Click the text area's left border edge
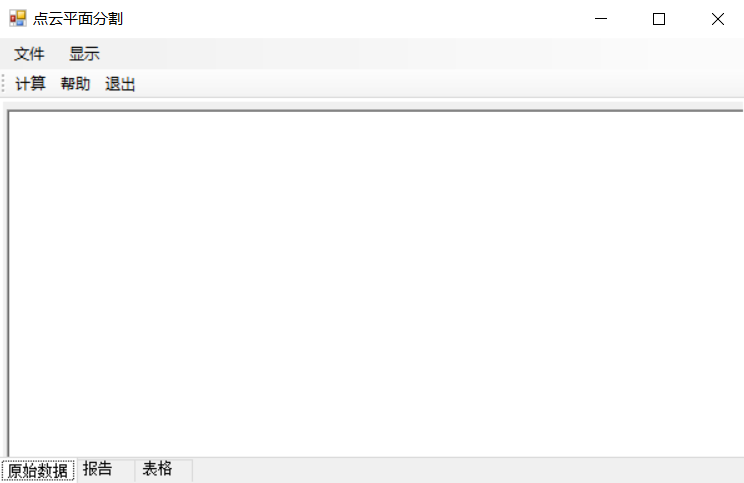This screenshot has width=744, height=483. [x=8, y=284]
